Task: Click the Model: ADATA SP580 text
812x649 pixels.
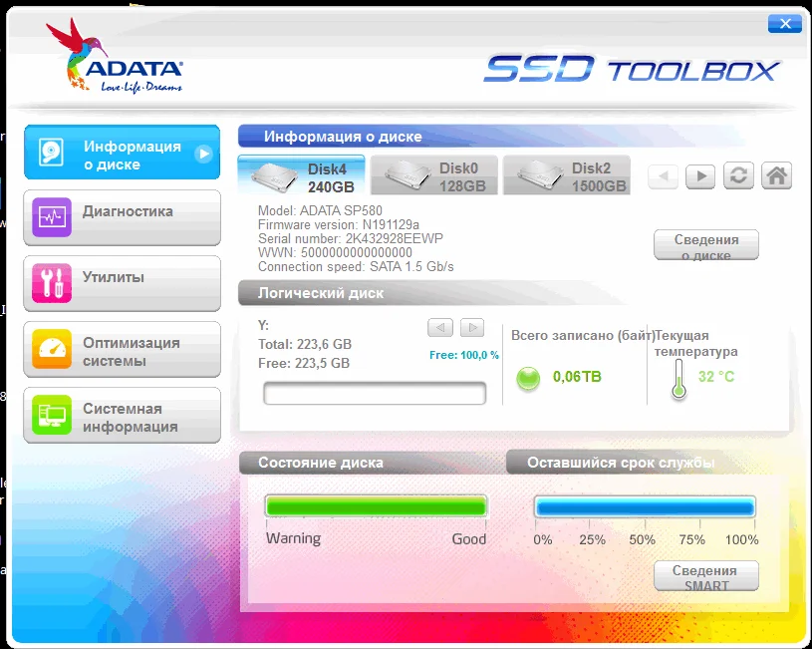Action: pos(320,211)
